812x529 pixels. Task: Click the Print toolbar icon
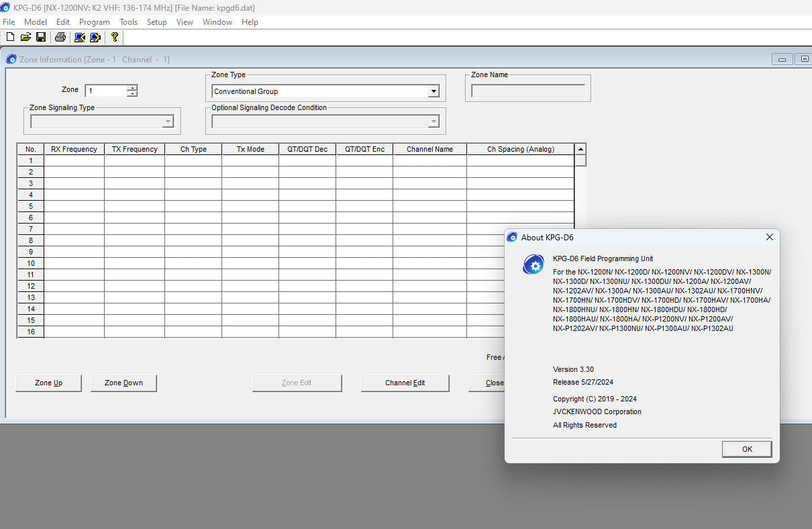pyautogui.click(x=60, y=37)
